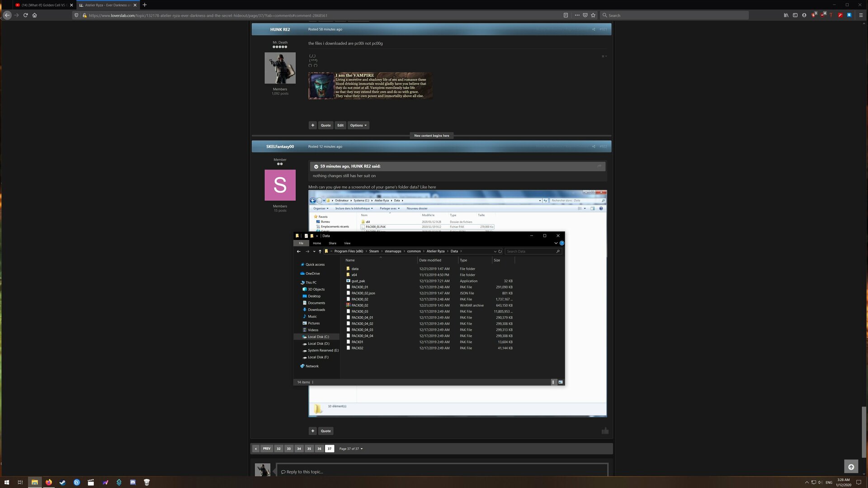The width and height of the screenshot is (868, 488).
Task: Open Explorer View ribbon tab
Action: coord(347,243)
